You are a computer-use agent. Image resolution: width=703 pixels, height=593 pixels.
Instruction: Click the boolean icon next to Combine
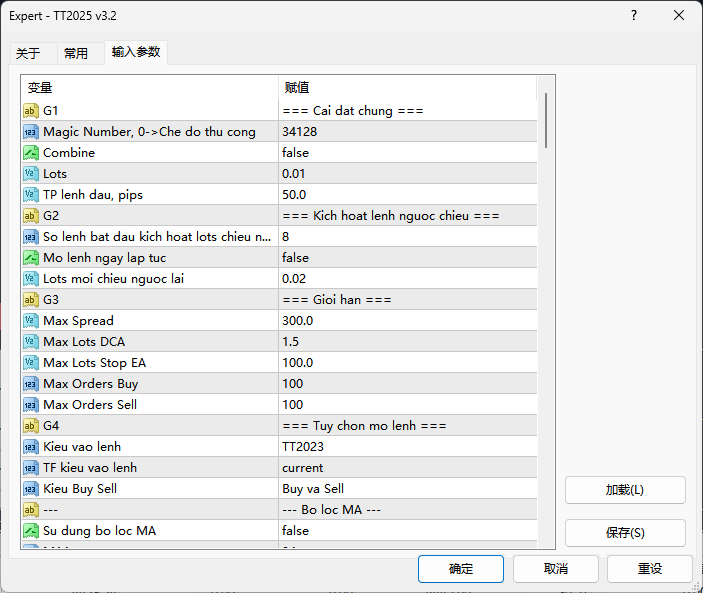pyautogui.click(x=31, y=153)
